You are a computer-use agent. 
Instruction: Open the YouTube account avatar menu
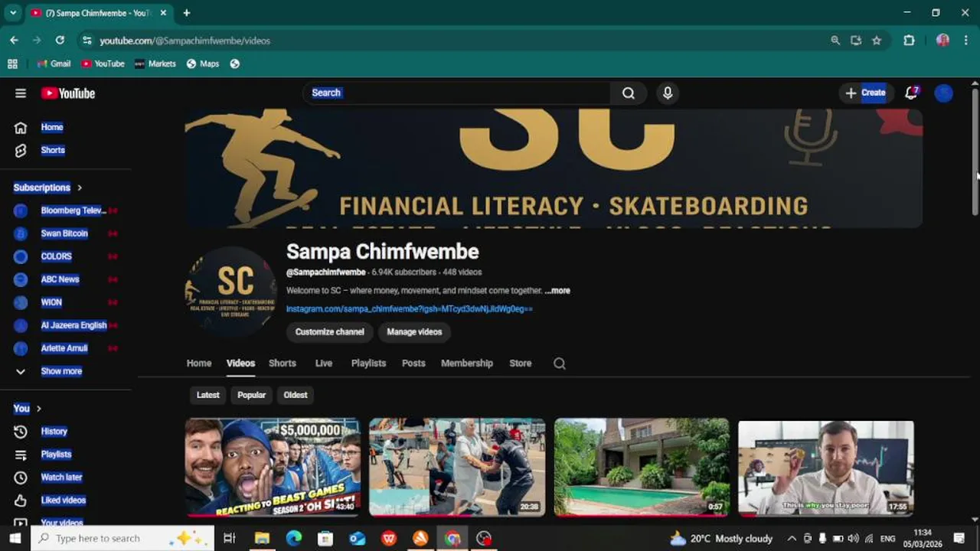pos(944,93)
